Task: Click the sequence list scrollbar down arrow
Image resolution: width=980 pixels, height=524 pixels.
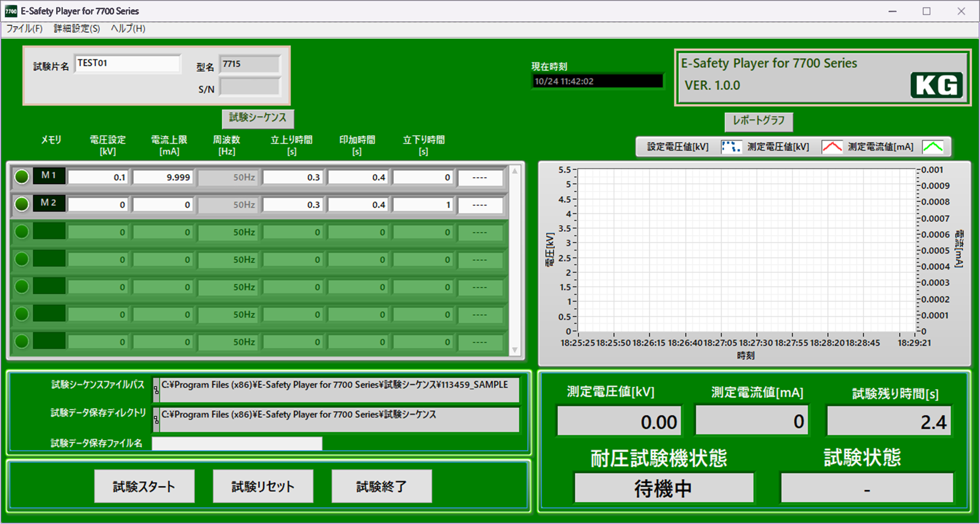Action: tap(515, 350)
